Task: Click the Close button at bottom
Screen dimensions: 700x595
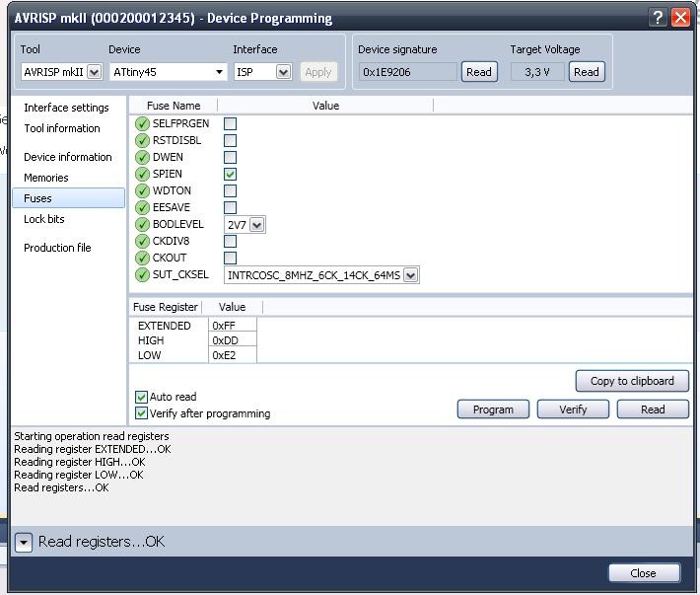Action: [x=644, y=573]
